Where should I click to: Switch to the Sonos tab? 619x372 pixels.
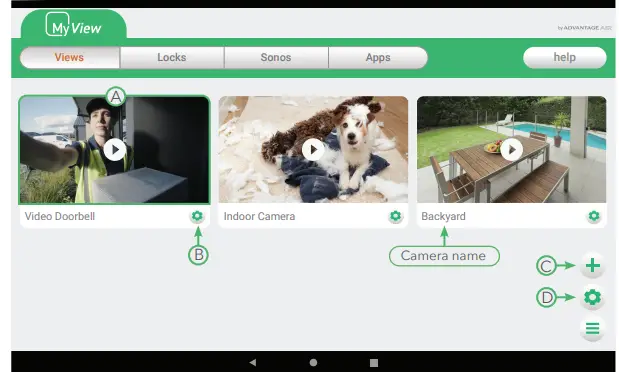276,58
